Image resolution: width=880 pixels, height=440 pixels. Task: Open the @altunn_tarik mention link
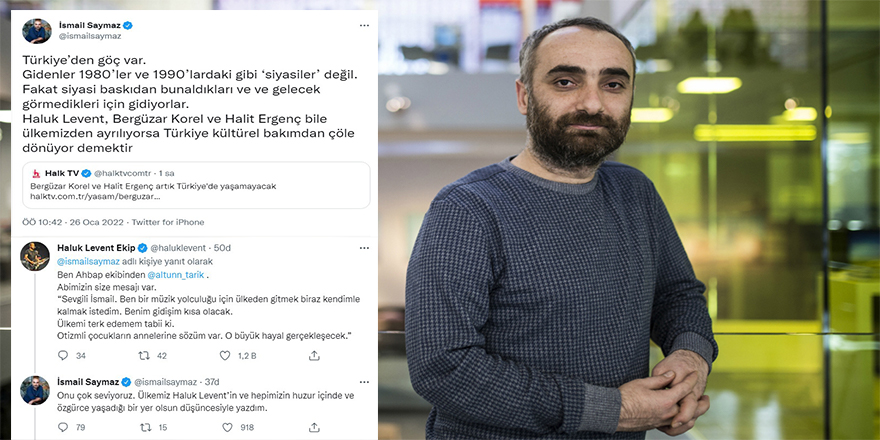pyautogui.click(x=174, y=275)
